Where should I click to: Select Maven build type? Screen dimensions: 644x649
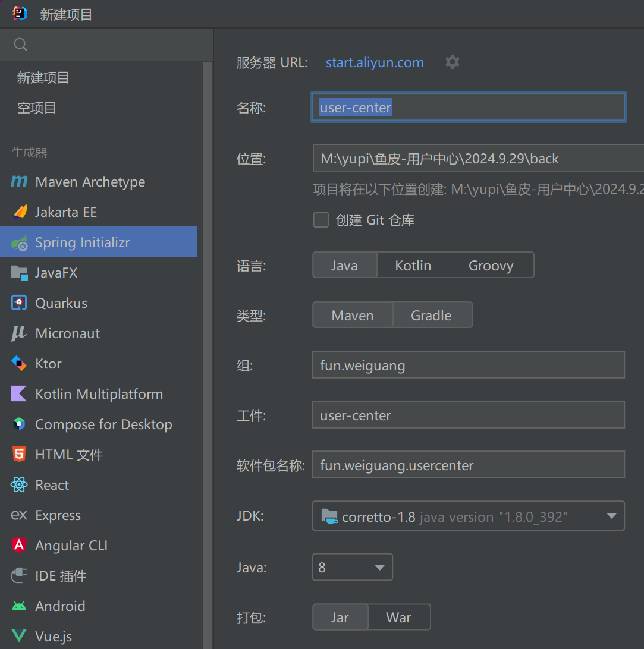(x=353, y=316)
